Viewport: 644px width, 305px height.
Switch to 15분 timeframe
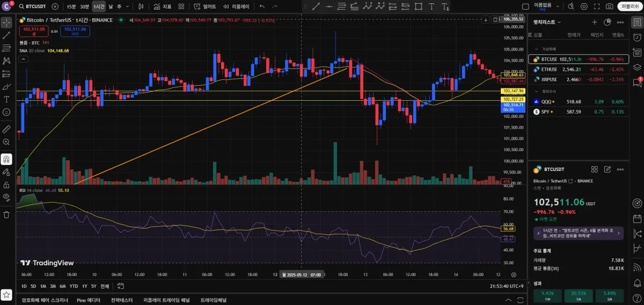point(71,6)
